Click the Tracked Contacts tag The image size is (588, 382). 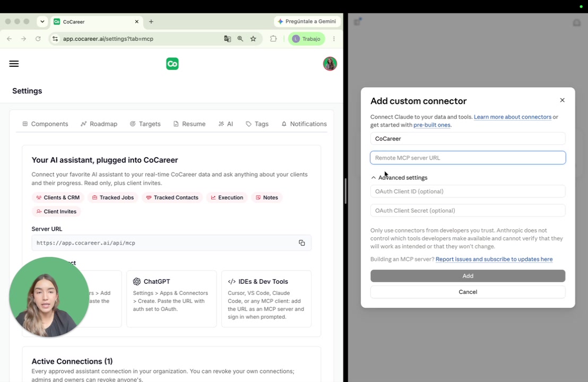point(172,197)
